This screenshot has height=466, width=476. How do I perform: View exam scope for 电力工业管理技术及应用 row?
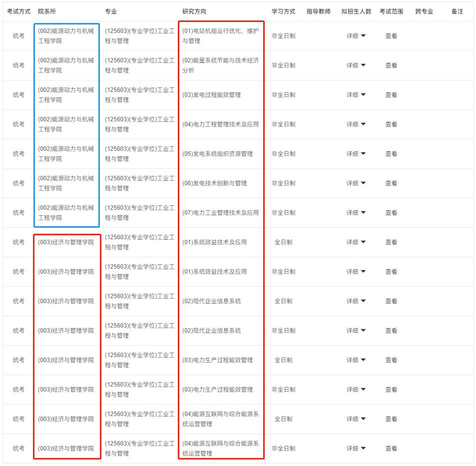point(391,213)
